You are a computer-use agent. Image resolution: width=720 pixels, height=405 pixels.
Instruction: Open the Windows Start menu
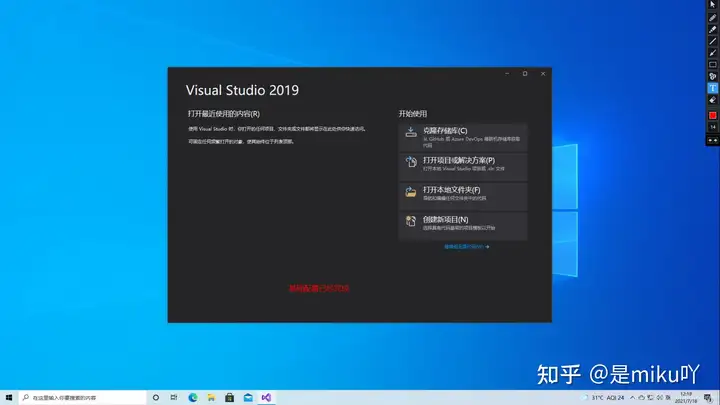point(9,397)
